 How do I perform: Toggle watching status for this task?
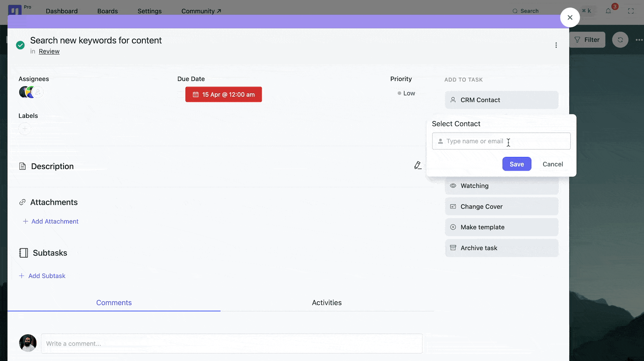(x=501, y=186)
